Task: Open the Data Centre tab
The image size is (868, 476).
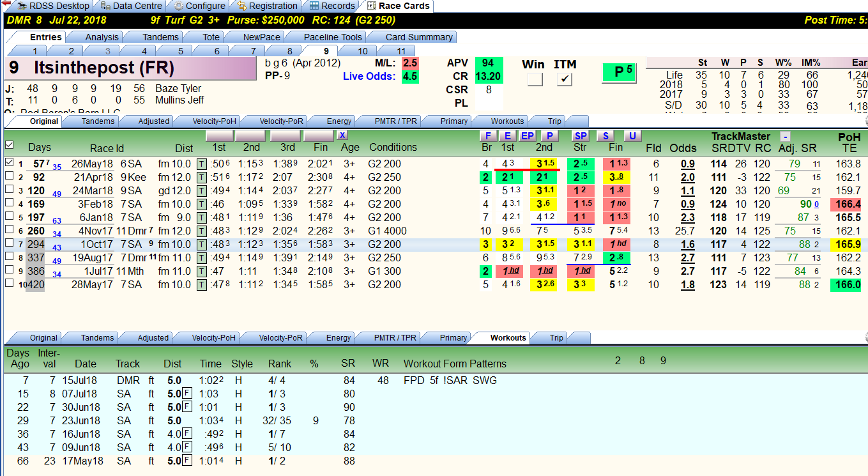Action: point(130,6)
